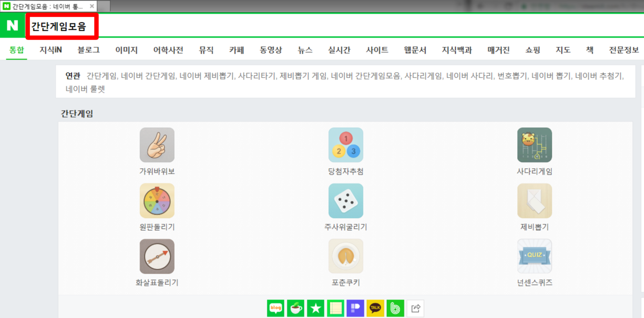Launch the 넌센스퀴즈 QUIZ icon
The width and height of the screenshot is (644, 318).
(535, 256)
